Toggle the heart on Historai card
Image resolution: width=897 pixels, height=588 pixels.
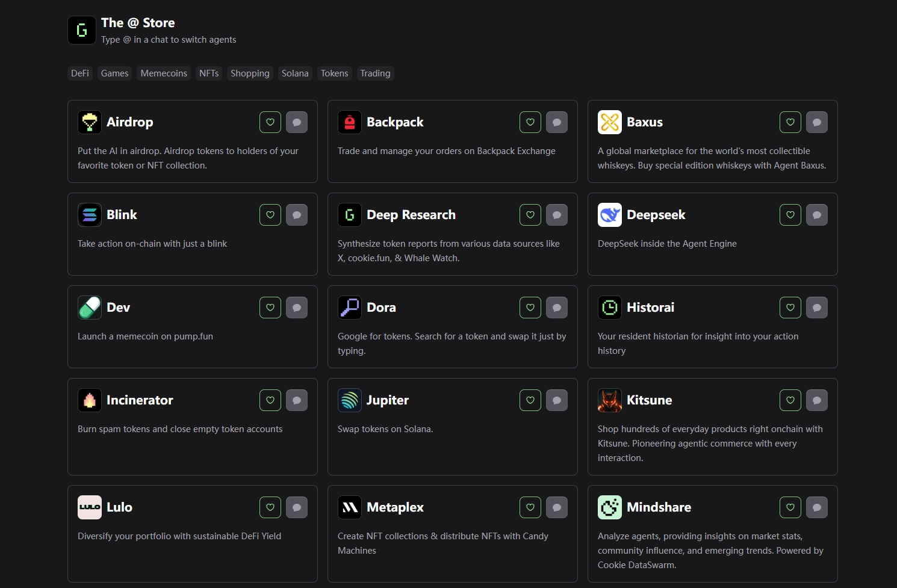790,308
